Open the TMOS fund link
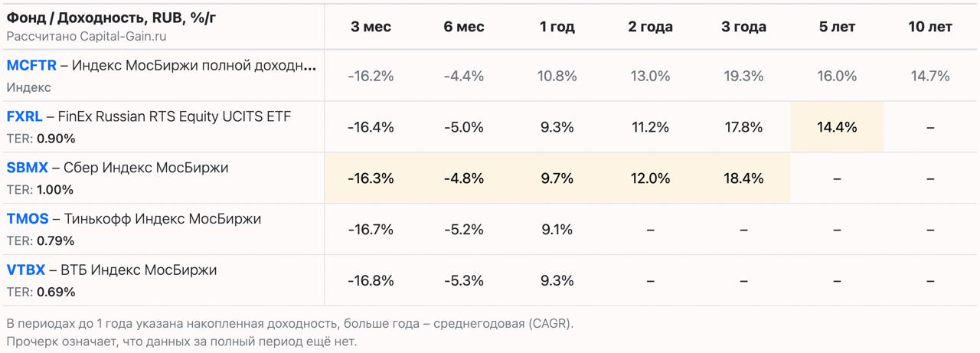The width and height of the screenshot is (980, 353). click(28, 219)
